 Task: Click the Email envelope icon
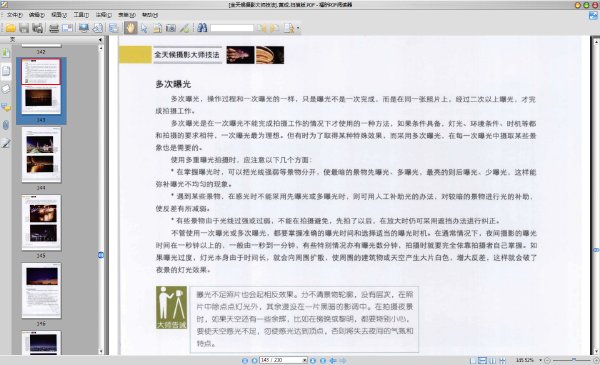67,28
